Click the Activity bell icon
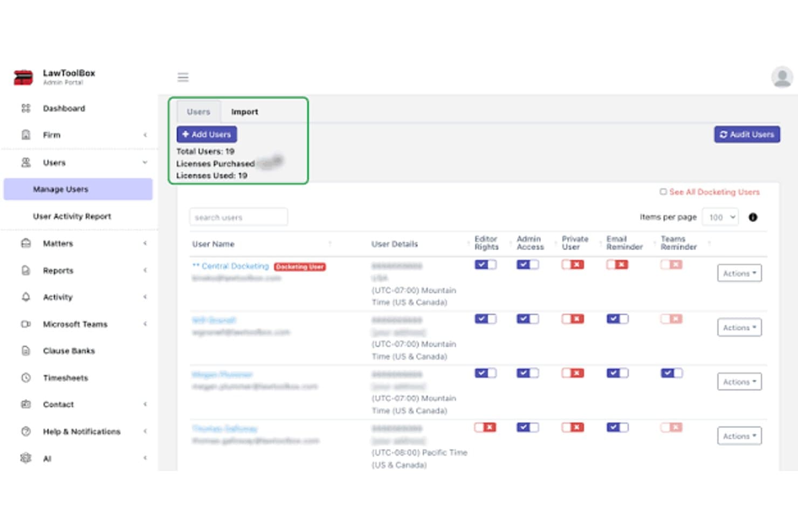Image resolution: width=798 pixels, height=532 pixels. coord(26,297)
